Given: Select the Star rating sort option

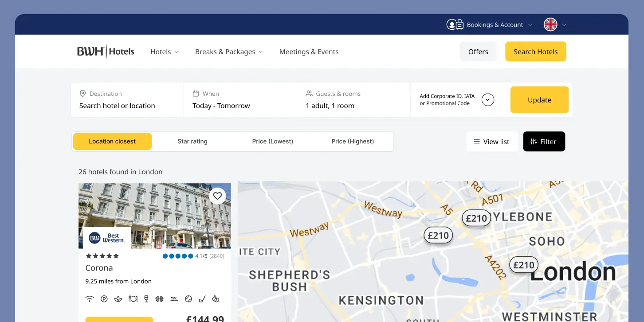Looking at the screenshot, I should [192, 141].
